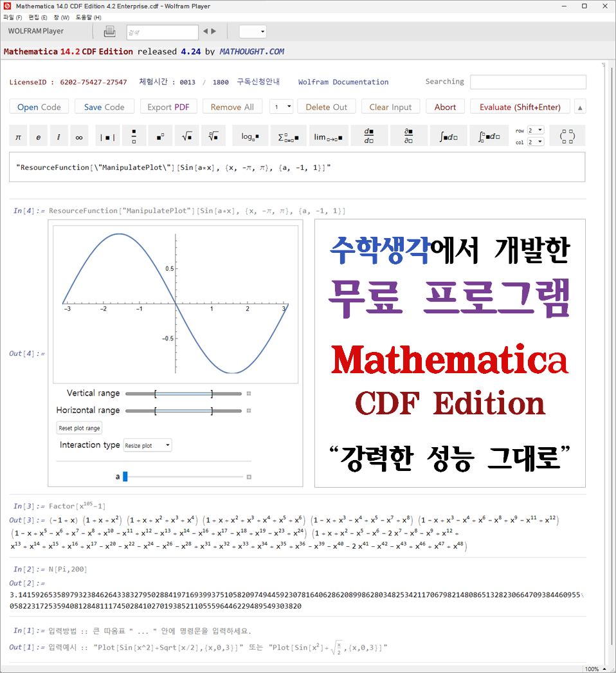Open the 도움말 (H) menu
The width and height of the screenshot is (616, 673).
88,17
